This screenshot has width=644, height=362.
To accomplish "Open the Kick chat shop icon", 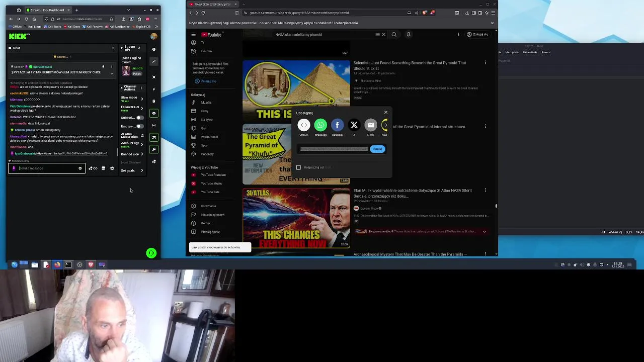I will [103, 168].
